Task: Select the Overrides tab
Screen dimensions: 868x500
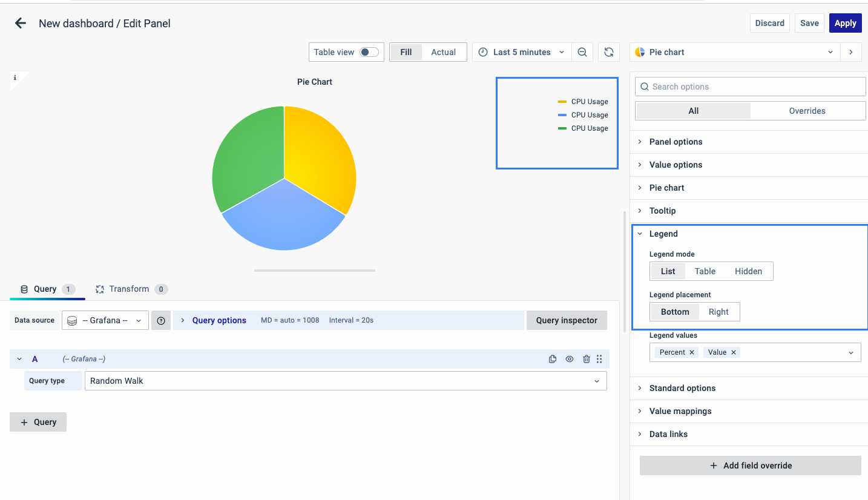Action: pyautogui.click(x=807, y=111)
